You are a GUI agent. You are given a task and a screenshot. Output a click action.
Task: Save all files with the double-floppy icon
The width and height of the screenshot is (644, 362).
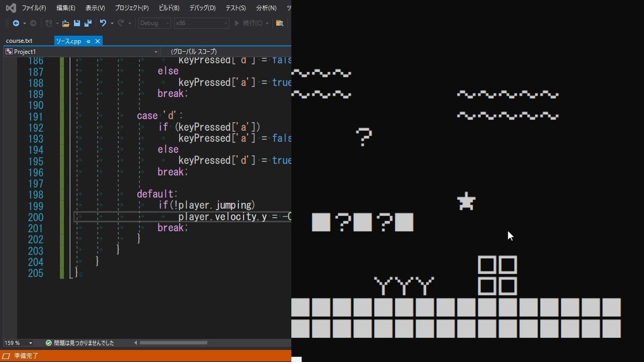[88, 23]
